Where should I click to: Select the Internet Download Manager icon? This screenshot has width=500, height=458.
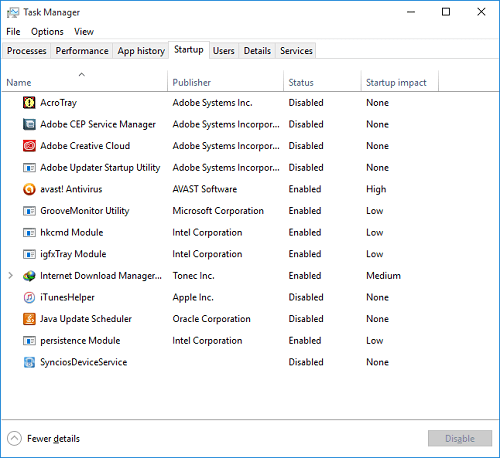(29, 276)
